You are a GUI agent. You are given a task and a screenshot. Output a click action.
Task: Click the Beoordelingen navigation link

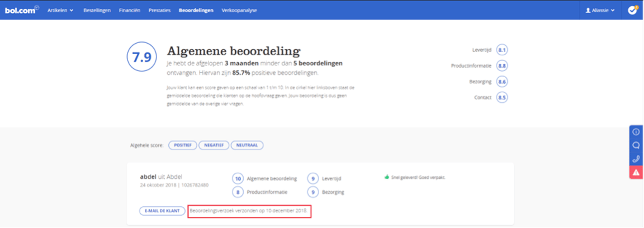(196, 10)
